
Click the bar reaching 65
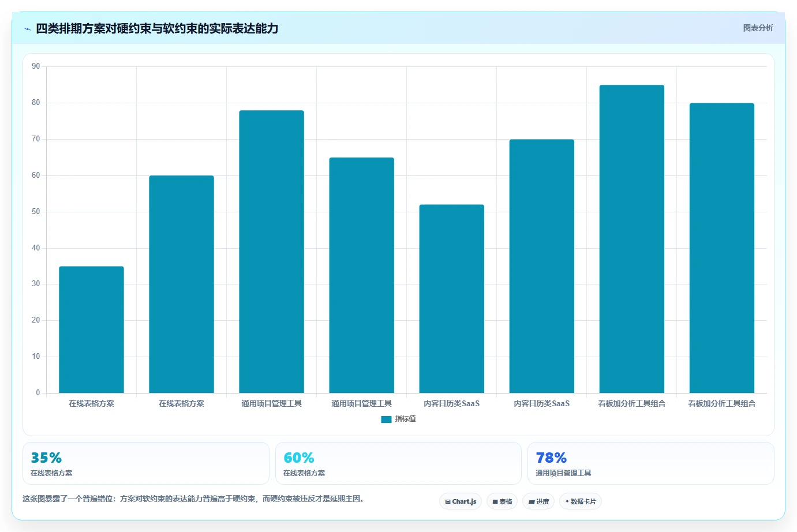361,275
